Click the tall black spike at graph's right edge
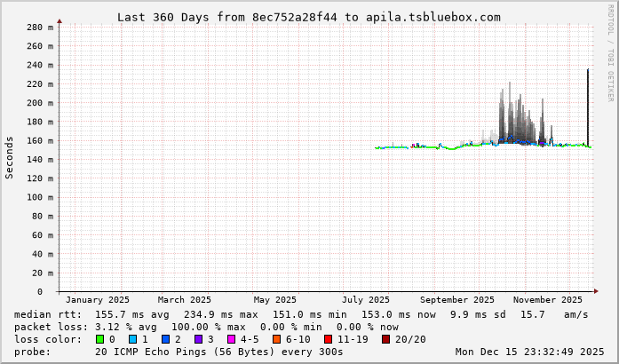The width and height of the screenshot is (619, 364). point(587,107)
